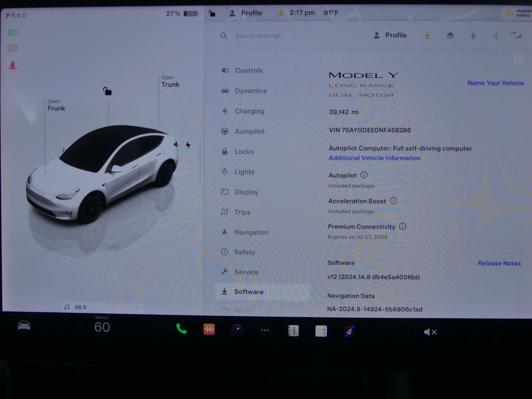This screenshot has width=532, height=399.
Task: Unmute the volume speaker icon
Action: coord(430,332)
